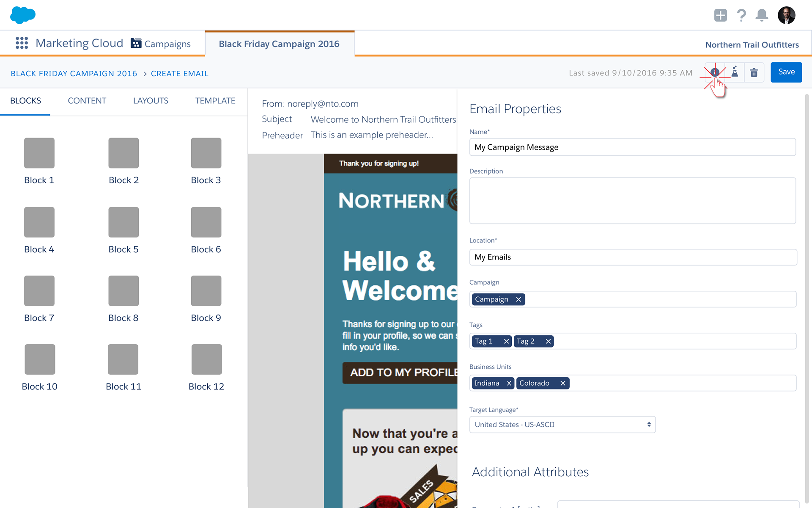The height and width of the screenshot is (508, 812).
Task: Click the Campaigns calendar icon
Action: 136,43
